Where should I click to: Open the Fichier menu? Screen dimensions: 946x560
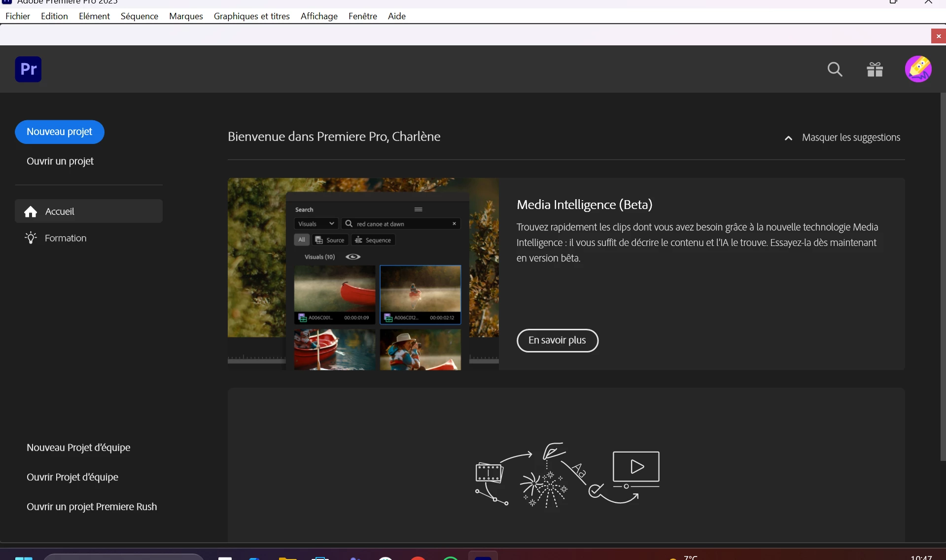(x=18, y=16)
